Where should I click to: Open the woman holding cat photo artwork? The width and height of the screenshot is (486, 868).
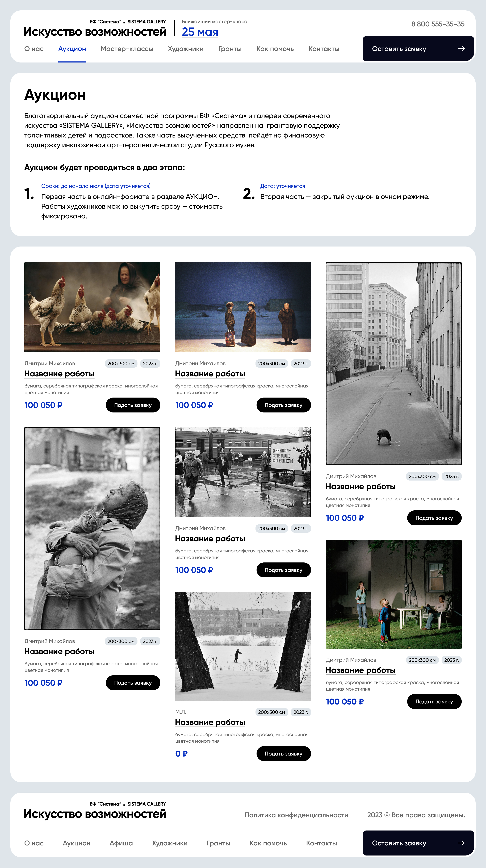tap(92, 528)
